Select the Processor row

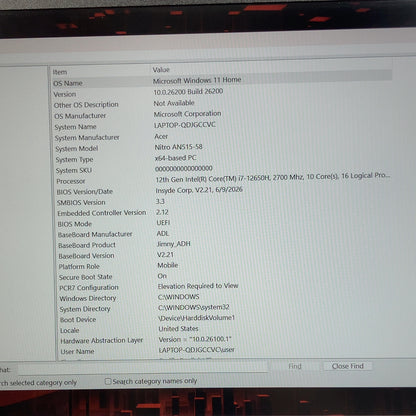pyautogui.click(x=222, y=178)
